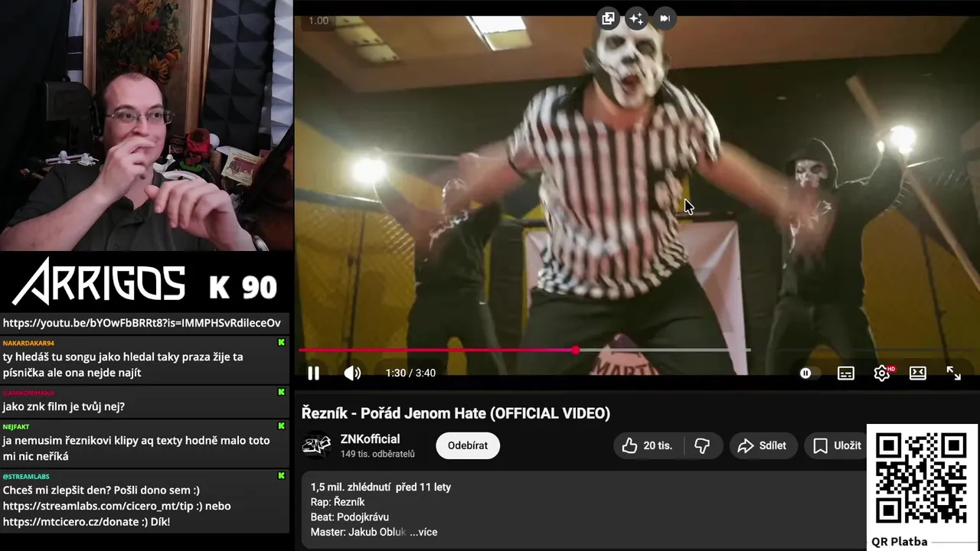
Task: Click the pop-out window icon above video
Action: (608, 18)
